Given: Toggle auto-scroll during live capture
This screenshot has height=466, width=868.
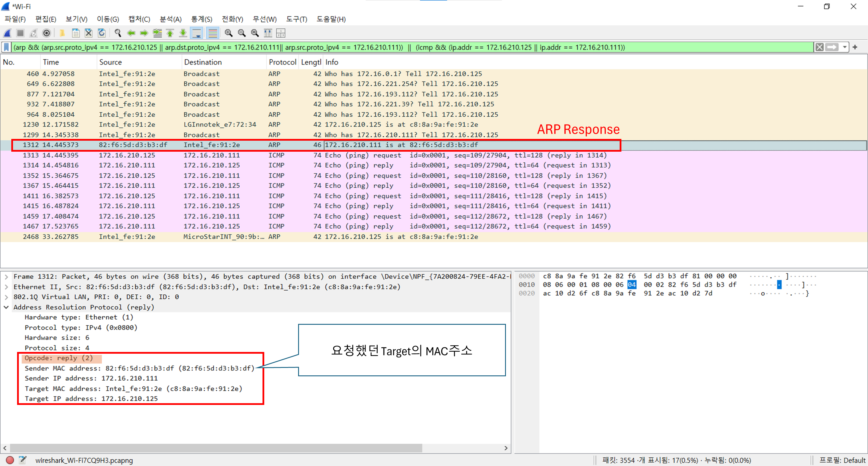Looking at the screenshot, I should tap(197, 33).
